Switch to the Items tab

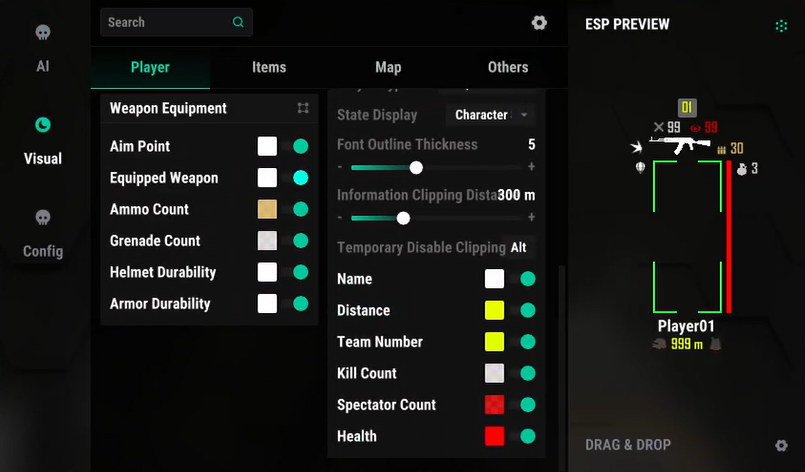point(269,67)
